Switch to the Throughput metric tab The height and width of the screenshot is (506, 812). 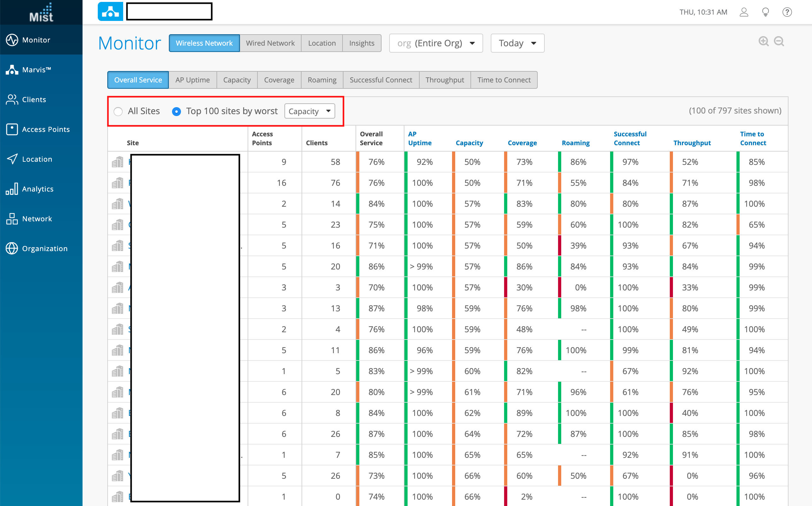click(x=444, y=80)
